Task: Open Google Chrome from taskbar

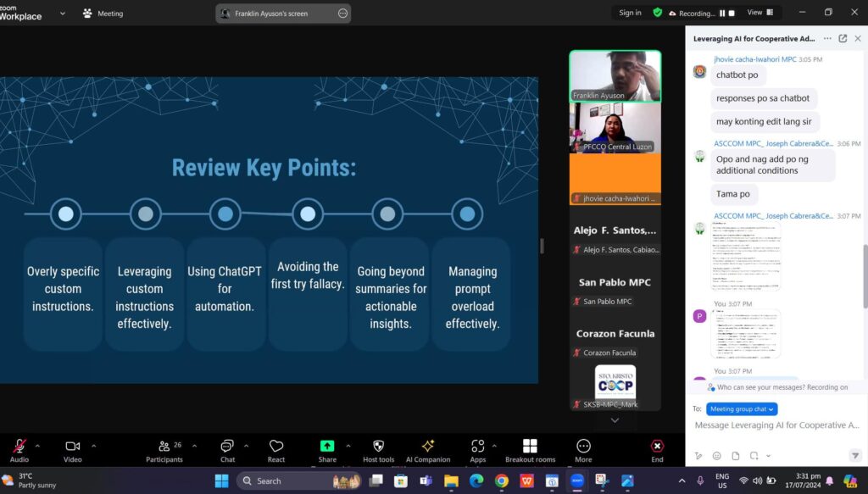Action: pos(502,480)
